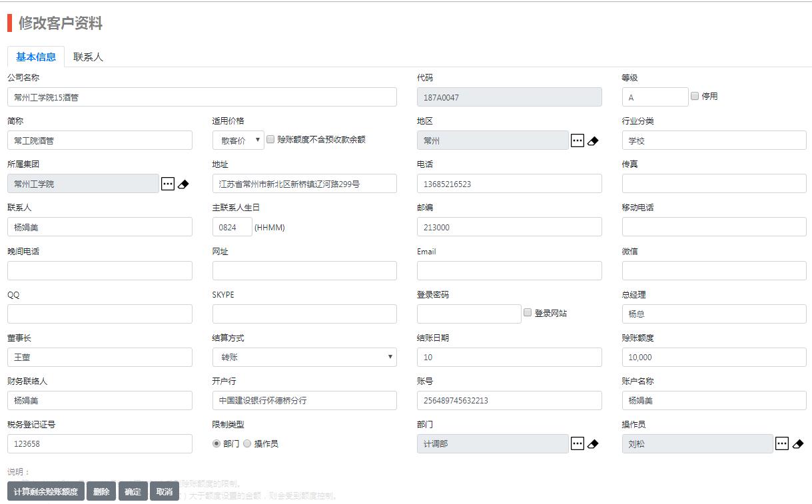Screen dimensions: 812x504
Task: Open the 所属集团 lookup ellipsis button
Action: (x=168, y=184)
